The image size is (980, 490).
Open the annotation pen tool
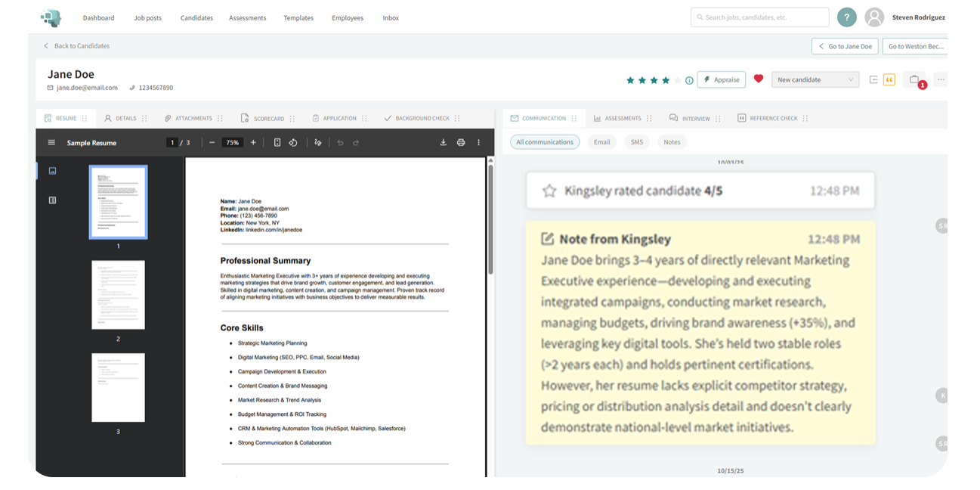tap(317, 142)
